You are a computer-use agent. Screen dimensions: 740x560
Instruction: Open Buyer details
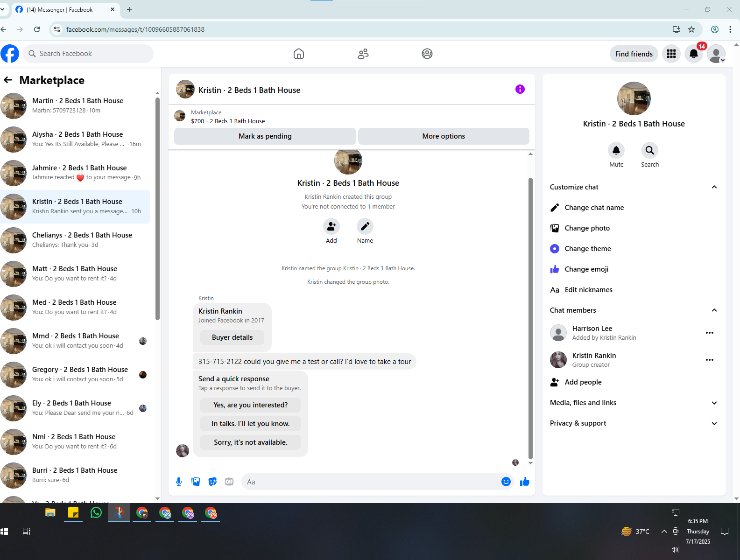232,337
